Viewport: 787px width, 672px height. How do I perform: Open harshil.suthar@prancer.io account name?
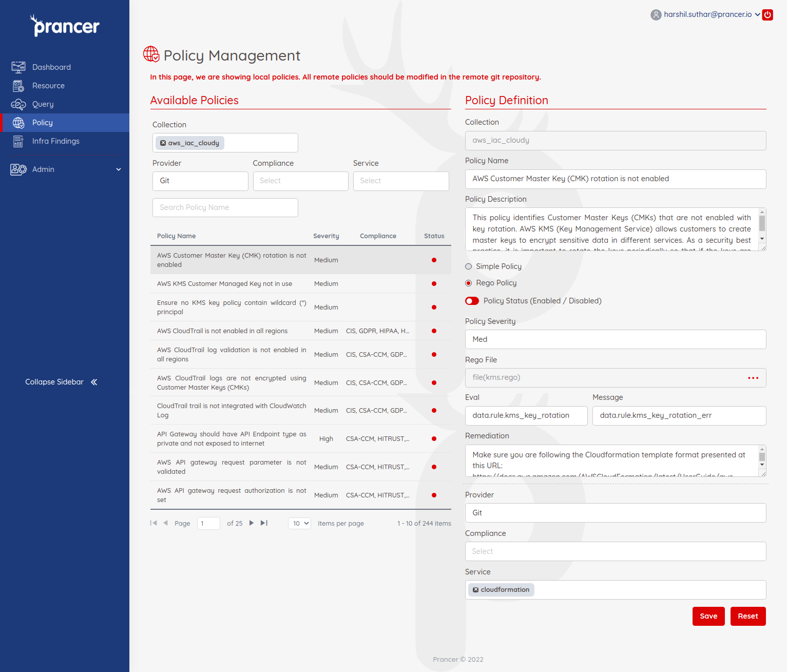[x=708, y=14]
